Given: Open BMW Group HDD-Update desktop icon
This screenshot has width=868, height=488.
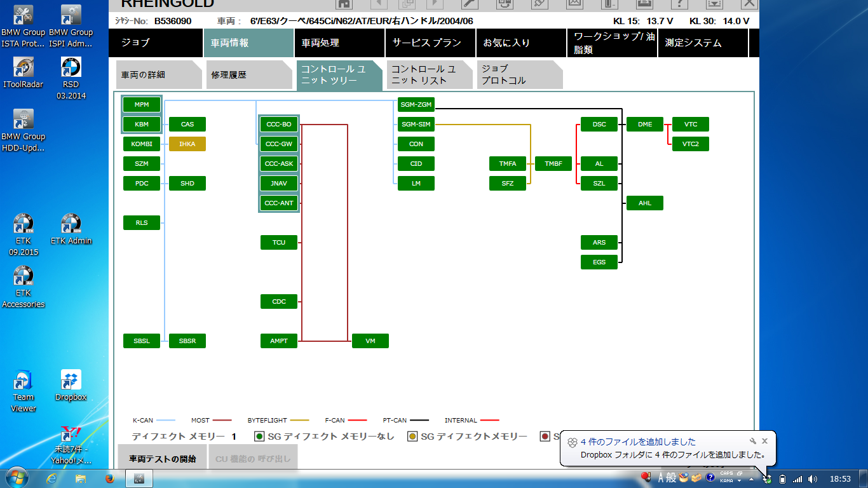Looking at the screenshot, I should [24, 131].
